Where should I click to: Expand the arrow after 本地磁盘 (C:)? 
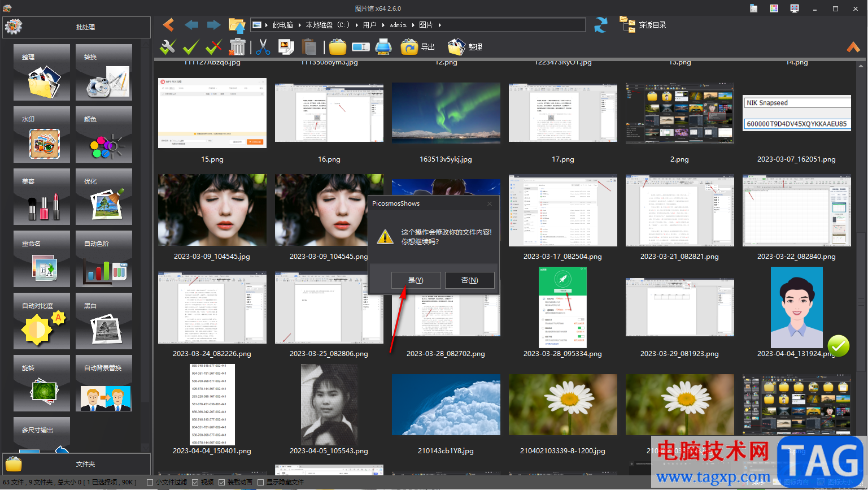tap(356, 25)
